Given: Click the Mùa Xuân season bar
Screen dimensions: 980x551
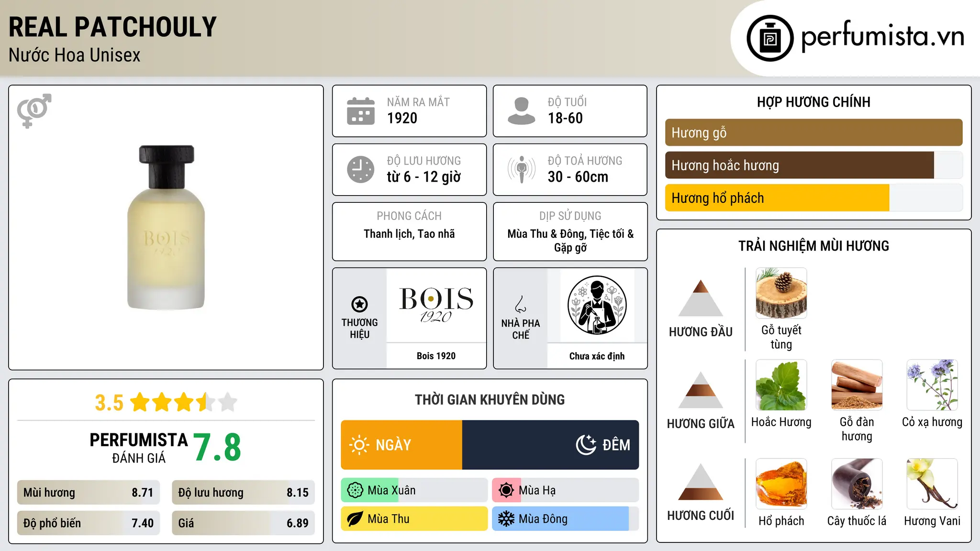Looking at the screenshot, I should point(414,490).
